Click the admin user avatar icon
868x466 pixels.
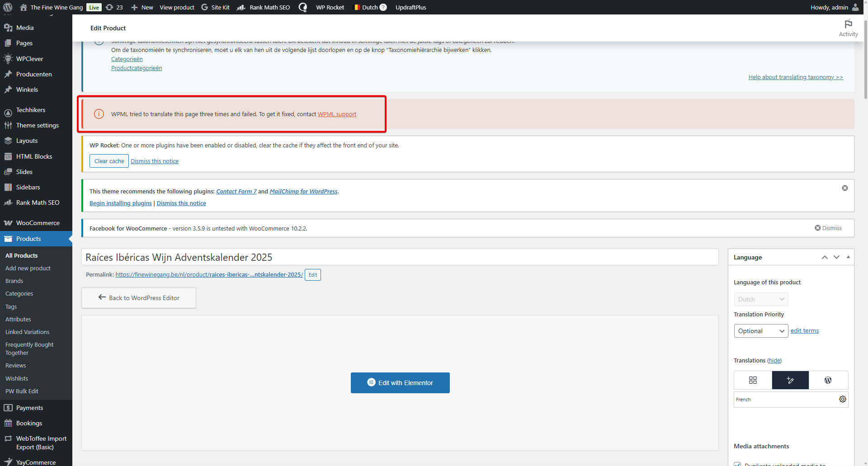point(855,7)
